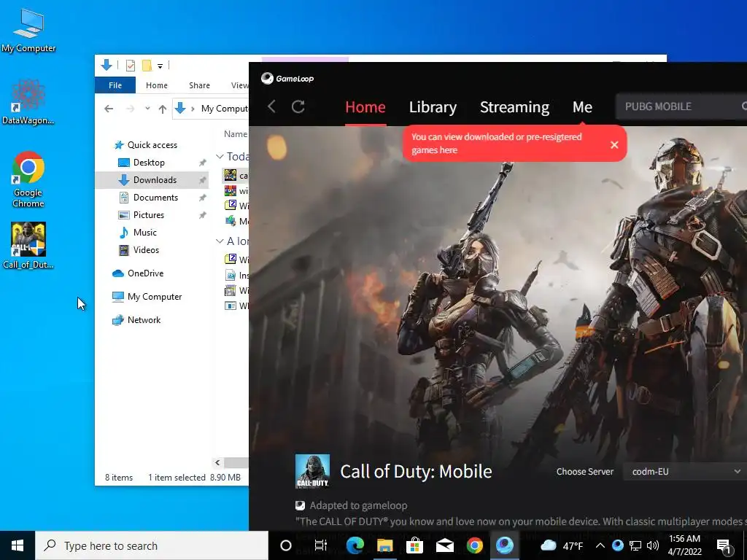Click the PUBG MOBILE search field
Image resolution: width=747 pixels, height=560 pixels.
[681, 106]
